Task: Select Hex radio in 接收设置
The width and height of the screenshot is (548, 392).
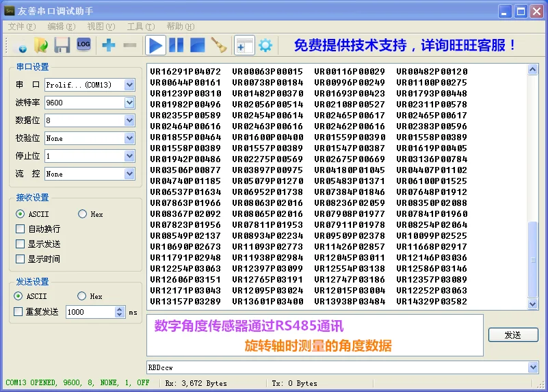Action: [x=83, y=214]
